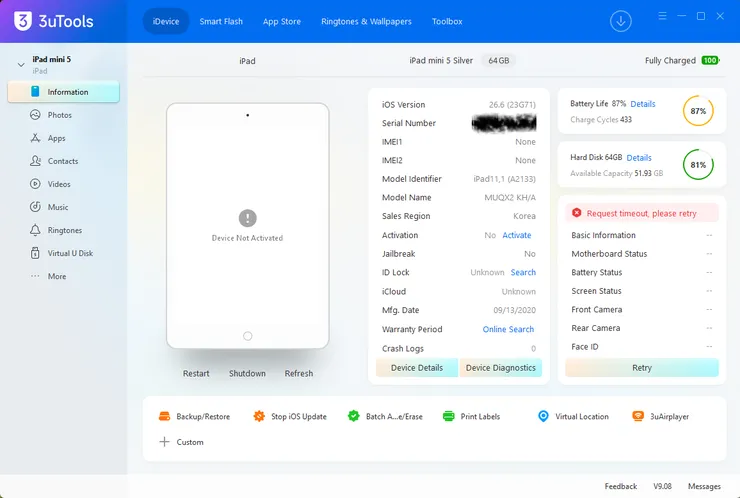This screenshot has width=740, height=498.
Task: Open the hamburger menu icon in title bar
Action: 663,16
